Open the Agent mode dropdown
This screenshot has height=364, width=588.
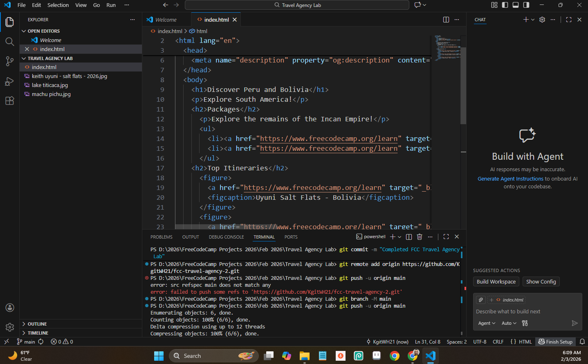[x=487, y=323]
